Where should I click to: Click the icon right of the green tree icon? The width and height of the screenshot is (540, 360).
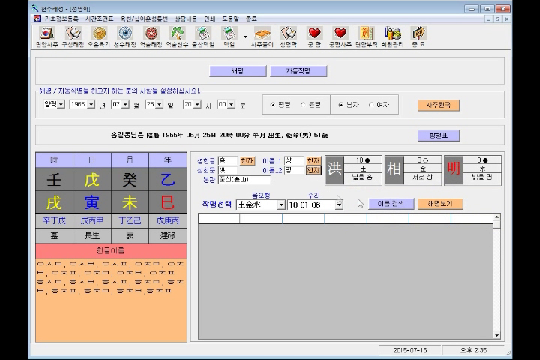click(x=203, y=33)
